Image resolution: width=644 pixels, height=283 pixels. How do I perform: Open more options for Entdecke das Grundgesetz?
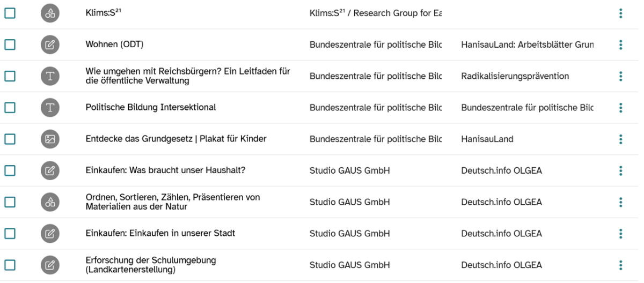pos(620,139)
